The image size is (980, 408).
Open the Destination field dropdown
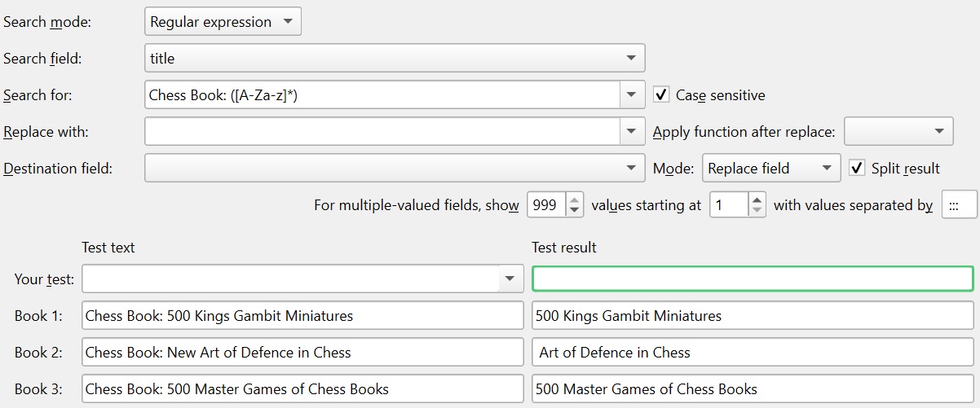(395, 169)
